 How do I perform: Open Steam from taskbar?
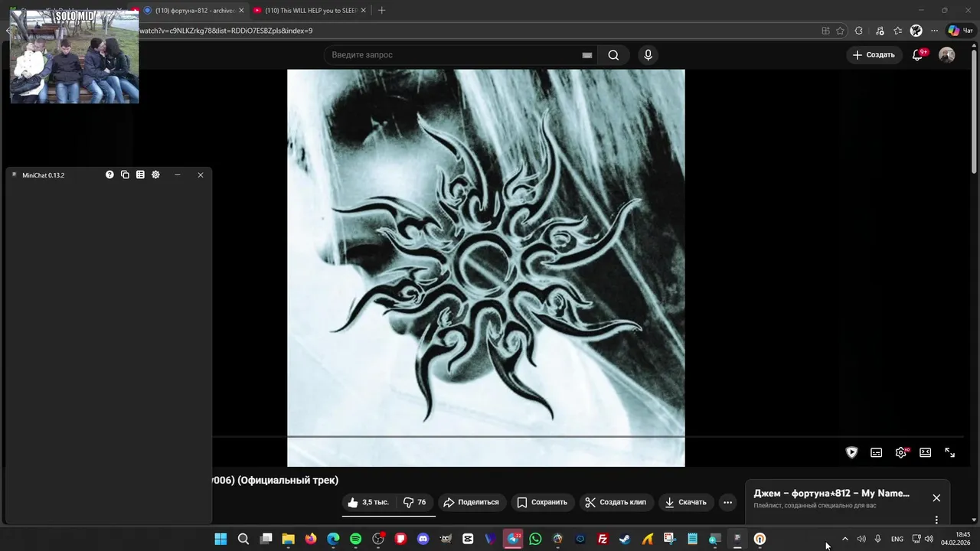pyautogui.click(x=625, y=539)
